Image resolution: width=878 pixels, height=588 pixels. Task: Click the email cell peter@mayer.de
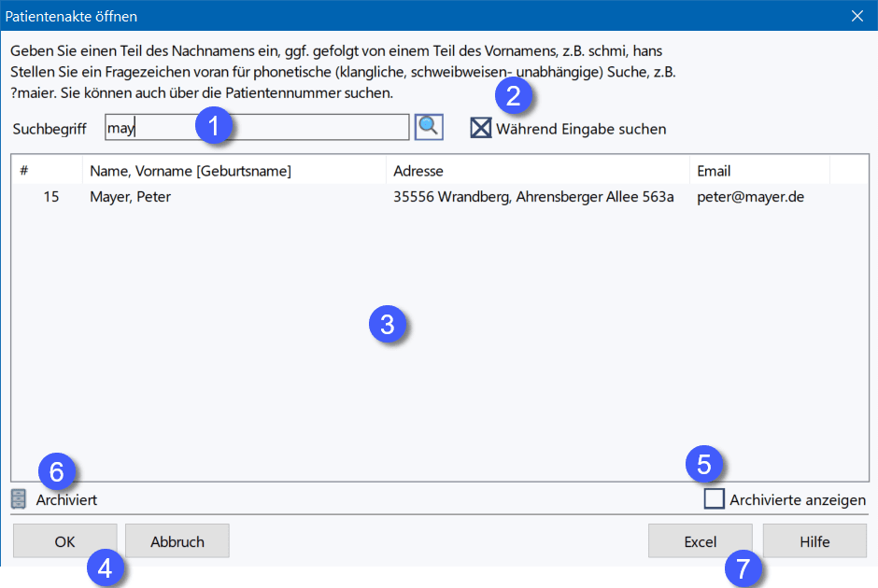pyautogui.click(x=750, y=197)
